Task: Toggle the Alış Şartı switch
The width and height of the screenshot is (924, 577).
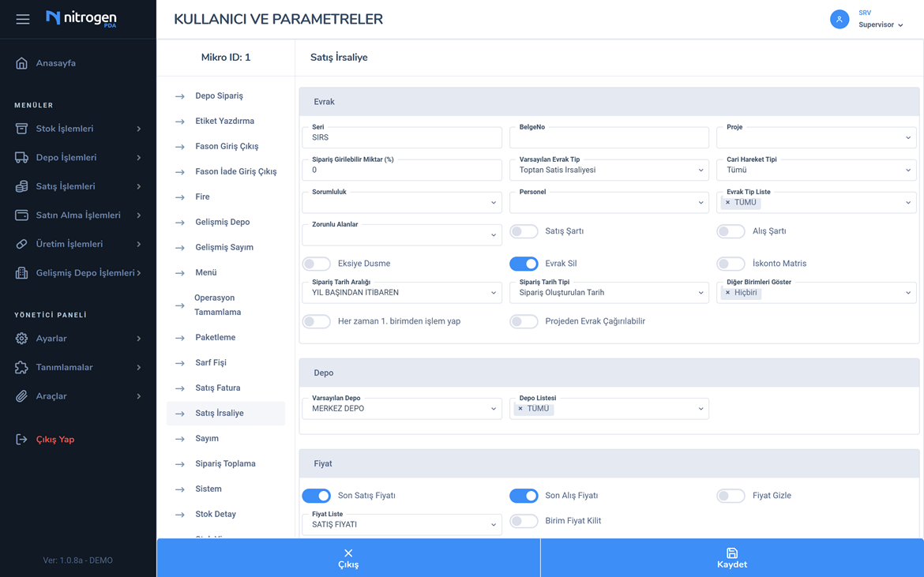Action: point(731,231)
